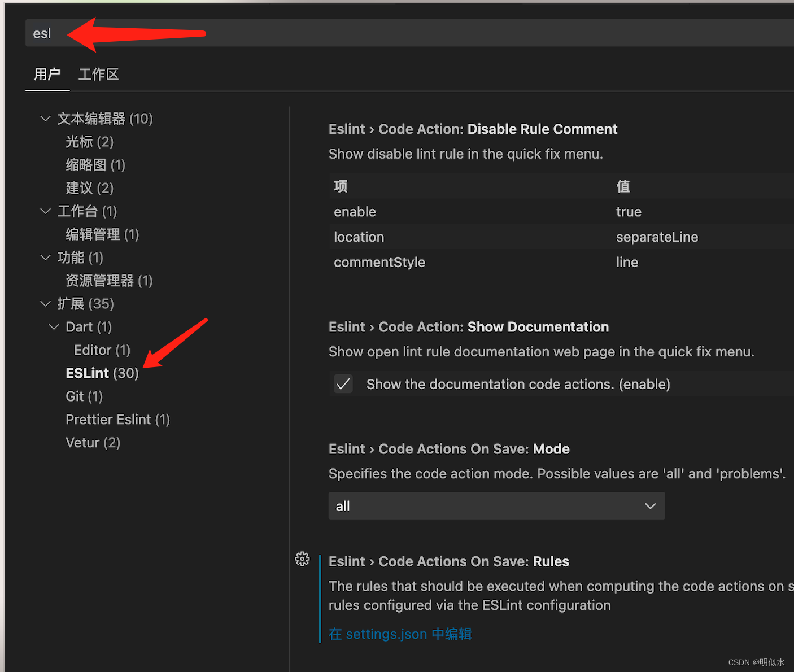Click the Show Documentation setting title
This screenshot has width=794, height=672.
tap(469, 327)
